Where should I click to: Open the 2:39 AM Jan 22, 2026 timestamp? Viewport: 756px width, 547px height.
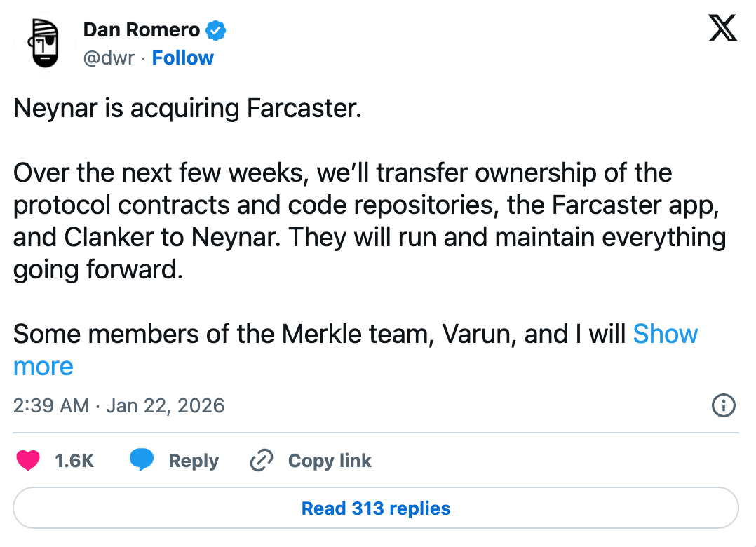click(119, 405)
